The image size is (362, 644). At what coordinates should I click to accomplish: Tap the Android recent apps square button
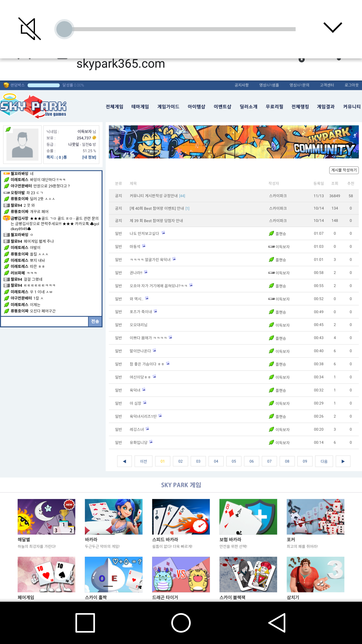(x=85, y=623)
